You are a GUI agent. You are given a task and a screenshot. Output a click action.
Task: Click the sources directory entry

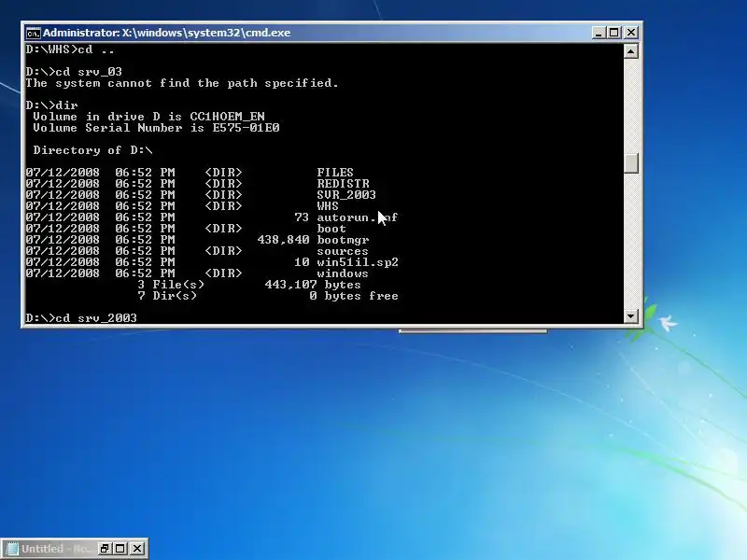tap(343, 251)
